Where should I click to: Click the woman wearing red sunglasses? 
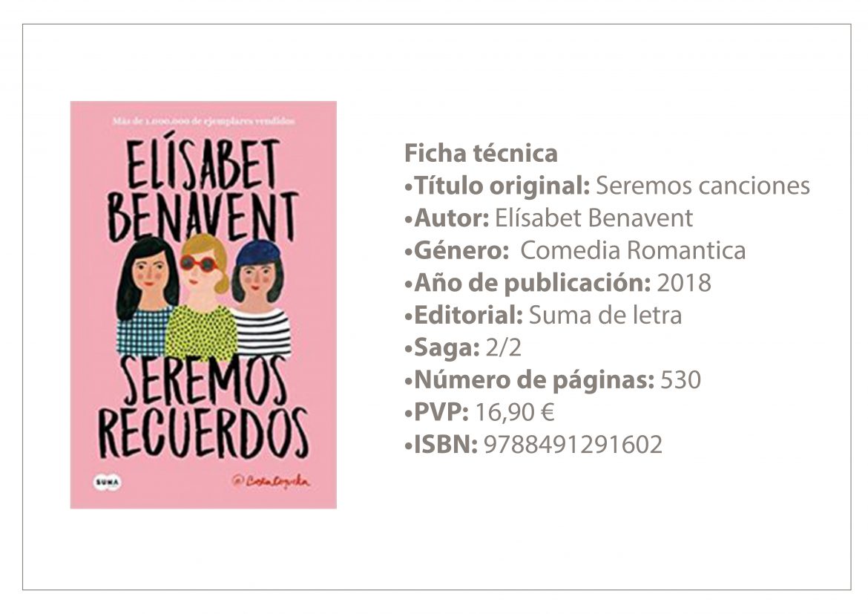202,296
